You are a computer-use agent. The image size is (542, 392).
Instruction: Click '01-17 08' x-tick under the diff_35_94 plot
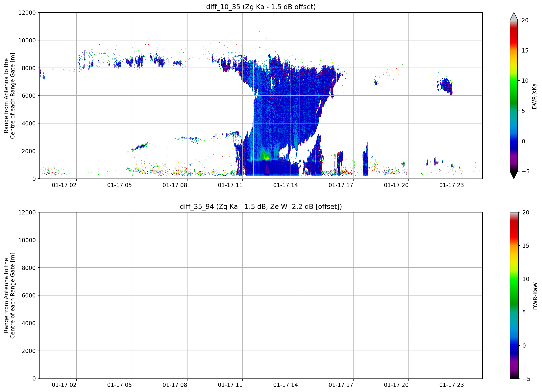click(175, 385)
